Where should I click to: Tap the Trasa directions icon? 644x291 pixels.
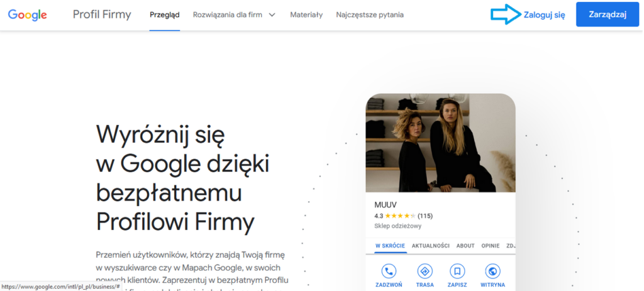click(425, 271)
